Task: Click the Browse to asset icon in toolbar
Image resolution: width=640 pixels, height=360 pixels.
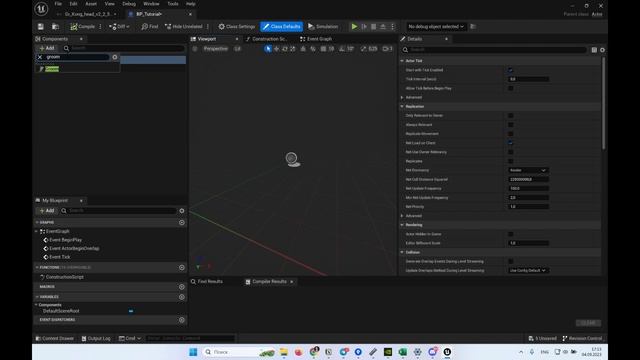Action: pos(56,27)
